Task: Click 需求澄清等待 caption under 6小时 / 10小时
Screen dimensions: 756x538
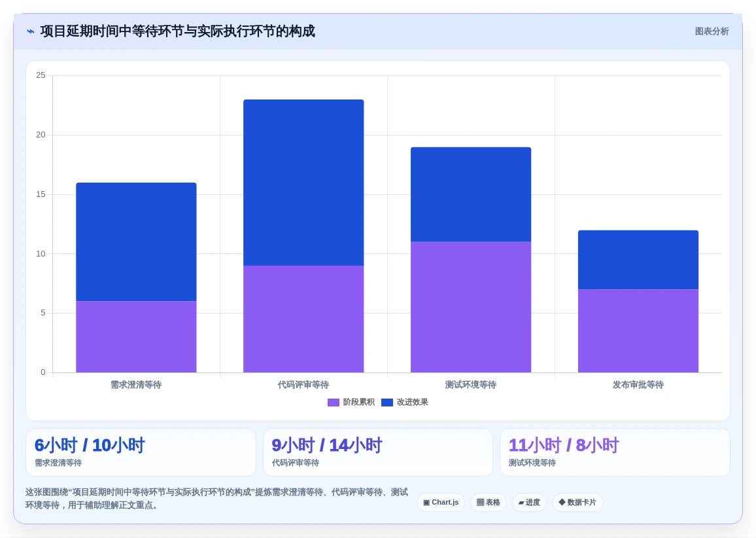Action: (58, 463)
